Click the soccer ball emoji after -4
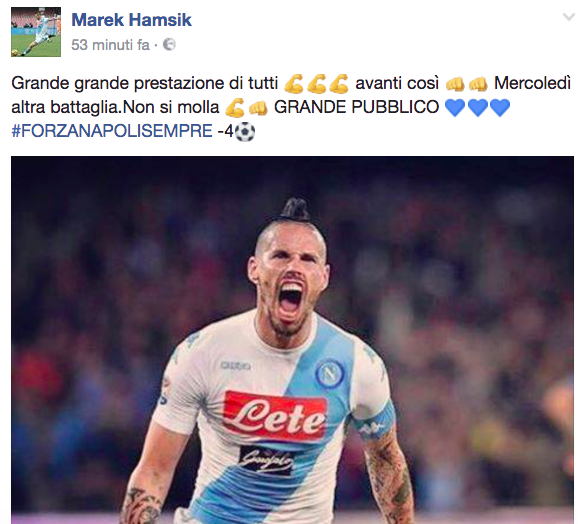Image resolution: width=578 pixels, height=524 pixels. point(245,132)
